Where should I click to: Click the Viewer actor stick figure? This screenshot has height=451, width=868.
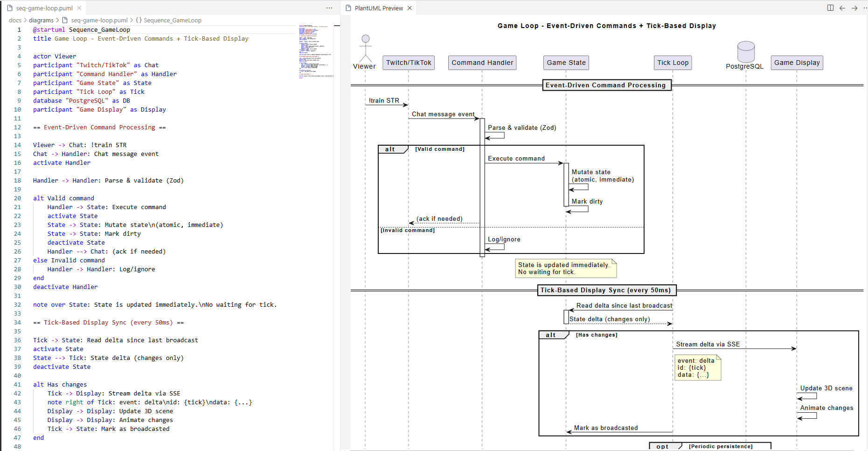tap(366, 48)
